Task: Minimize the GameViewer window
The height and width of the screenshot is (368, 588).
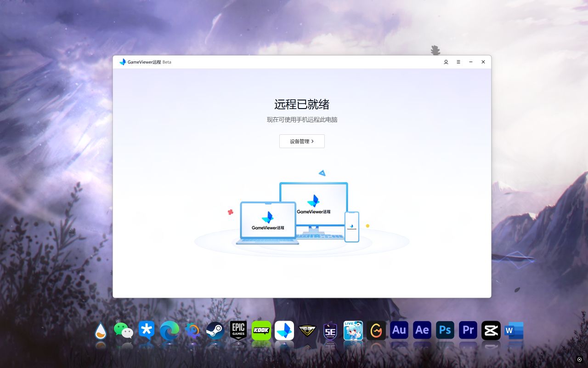Action: [x=471, y=62]
